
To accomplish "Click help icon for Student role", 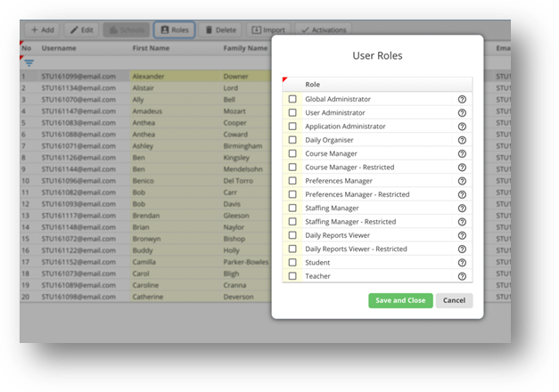I will point(462,263).
